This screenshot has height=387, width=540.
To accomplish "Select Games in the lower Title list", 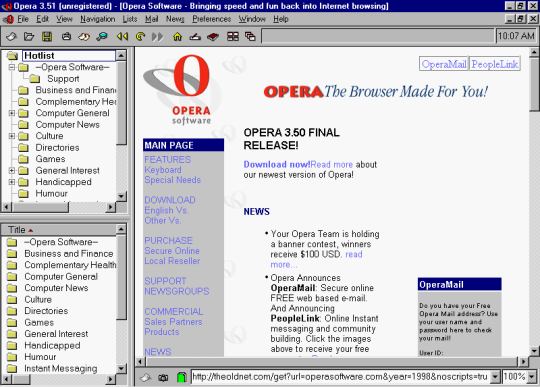I will click(x=39, y=323).
